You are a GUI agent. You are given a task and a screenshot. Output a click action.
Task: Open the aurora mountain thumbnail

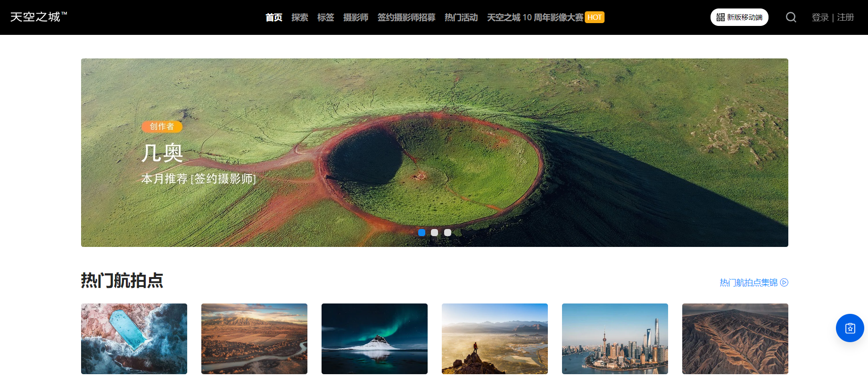(374, 338)
